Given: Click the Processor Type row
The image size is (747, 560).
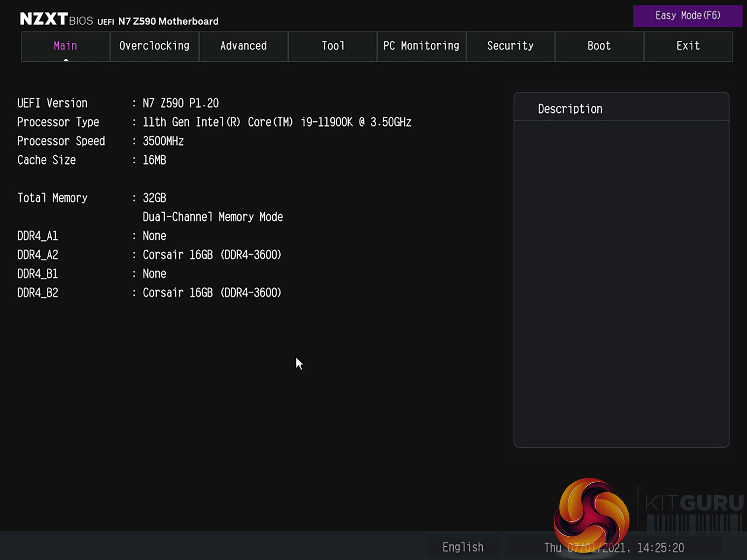Looking at the screenshot, I should [x=214, y=122].
